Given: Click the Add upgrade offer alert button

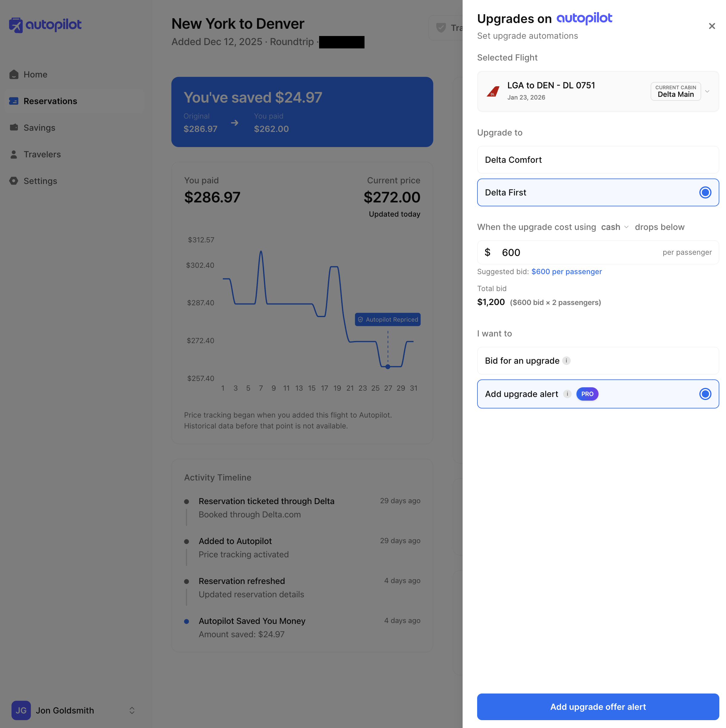Looking at the screenshot, I should pyautogui.click(x=597, y=707).
